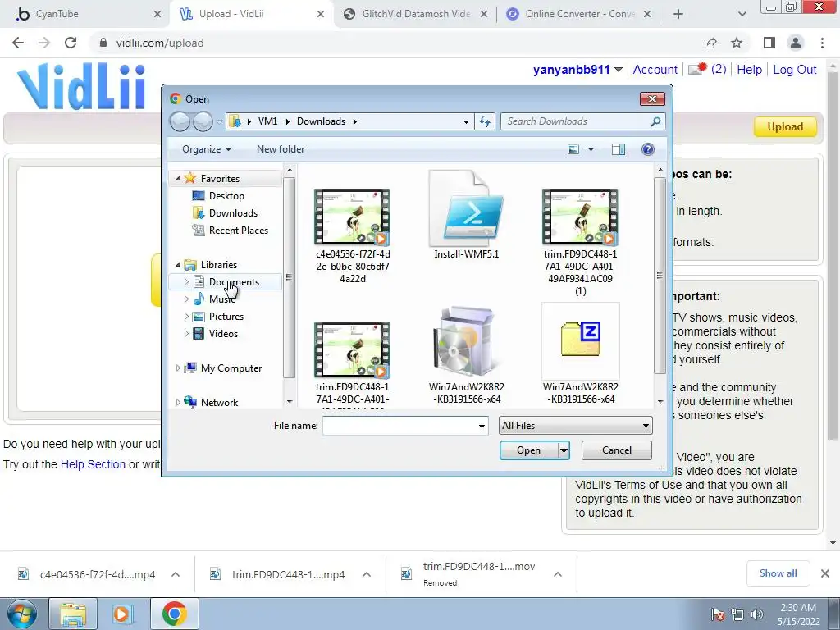Expand Network in the tree
Viewport: 840px width, 630px height.
tap(178, 402)
